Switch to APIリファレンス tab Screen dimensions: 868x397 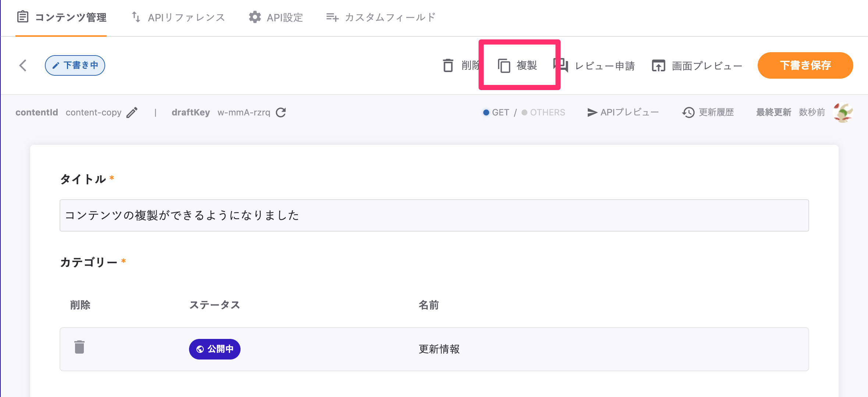pyautogui.click(x=178, y=17)
